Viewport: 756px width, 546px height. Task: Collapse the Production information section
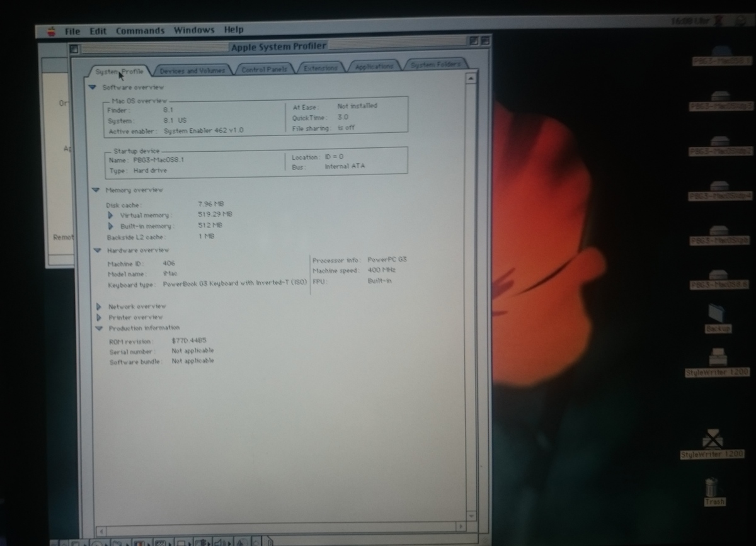click(x=99, y=328)
